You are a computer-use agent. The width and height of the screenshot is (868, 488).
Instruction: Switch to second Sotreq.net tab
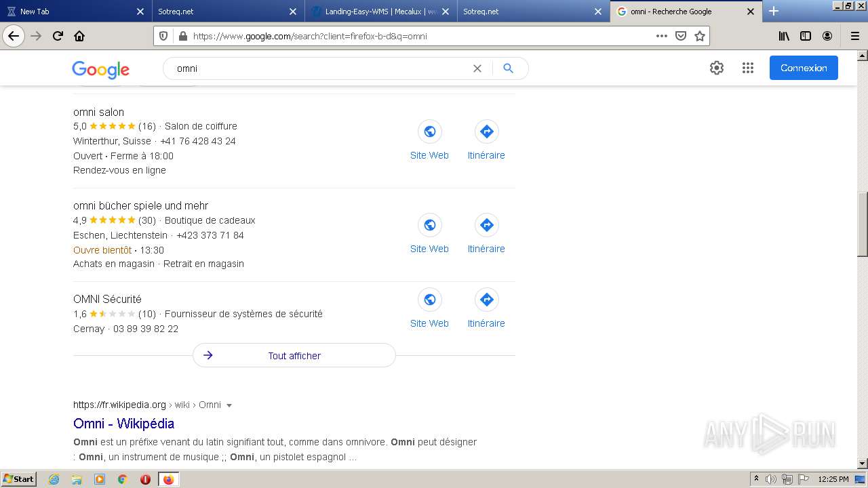532,12
